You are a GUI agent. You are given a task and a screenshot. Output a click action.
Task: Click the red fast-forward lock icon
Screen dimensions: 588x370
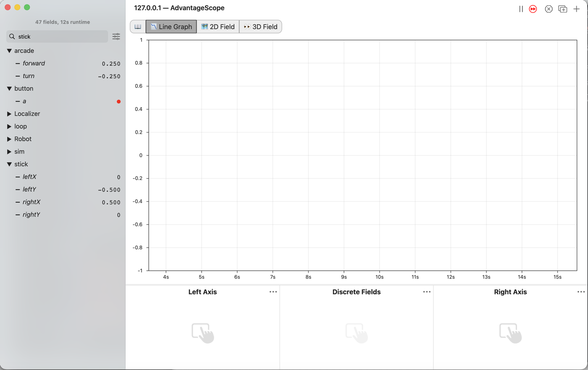click(533, 9)
